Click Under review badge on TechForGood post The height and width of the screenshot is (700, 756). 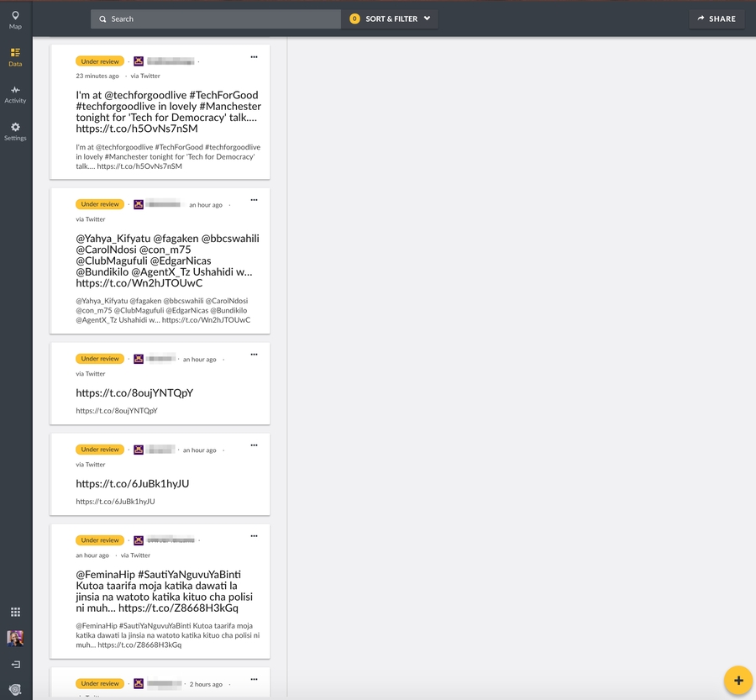tap(100, 61)
